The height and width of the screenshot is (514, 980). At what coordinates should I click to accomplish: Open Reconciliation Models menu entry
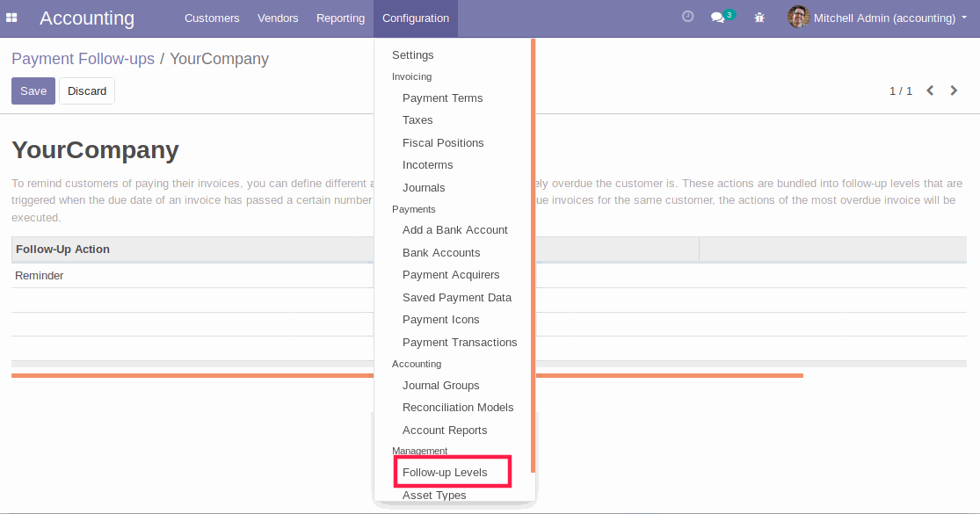point(458,407)
